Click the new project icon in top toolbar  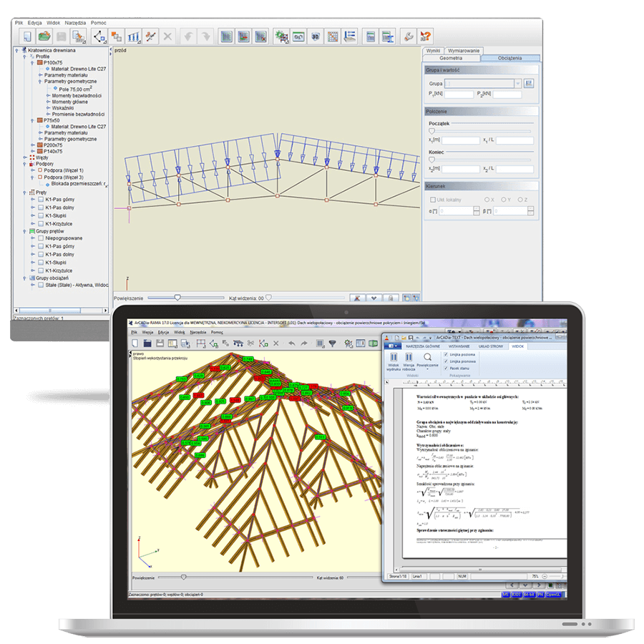(x=27, y=36)
